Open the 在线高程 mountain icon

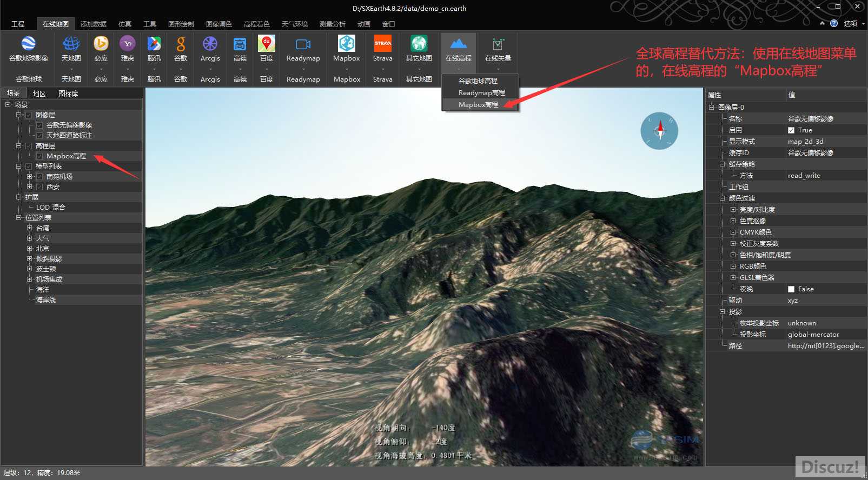[x=459, y=43]
